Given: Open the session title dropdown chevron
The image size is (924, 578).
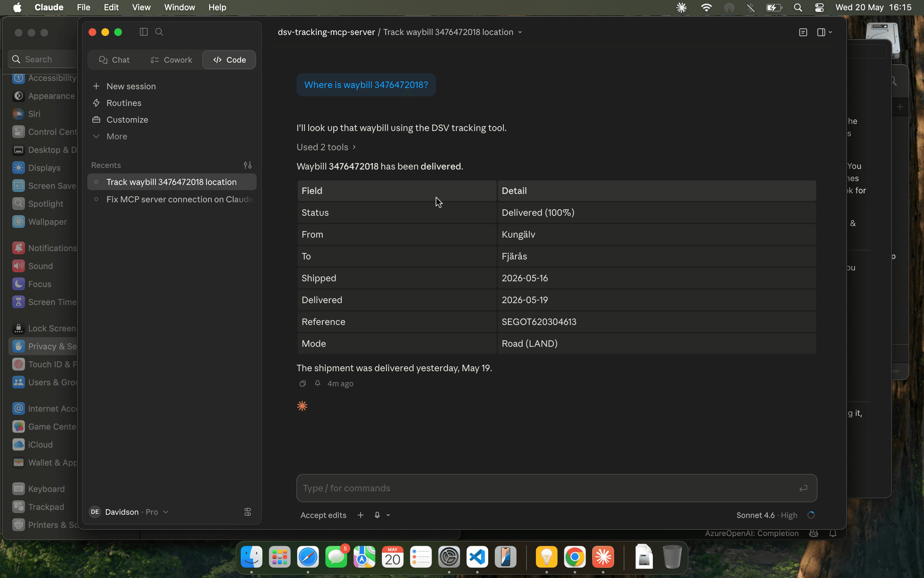Looking at the screenshot, I should [x=520, y=32].
